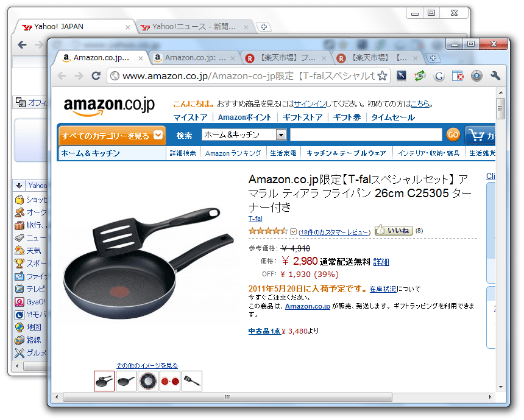The height and width of the screenshot is (420, 524).
Task: Open new tab in the Amazon window
Action: (433, 58)
